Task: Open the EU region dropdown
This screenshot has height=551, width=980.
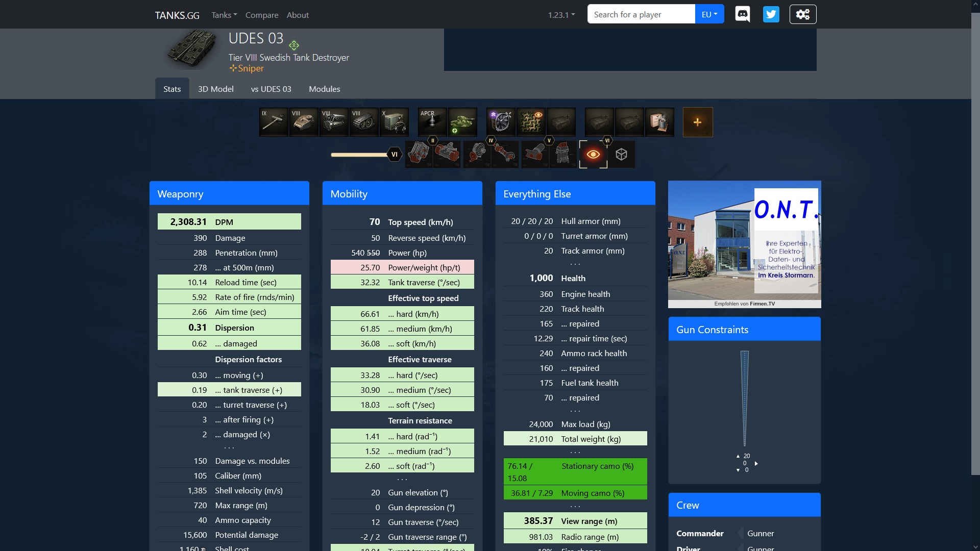Action: coord(709,14)
